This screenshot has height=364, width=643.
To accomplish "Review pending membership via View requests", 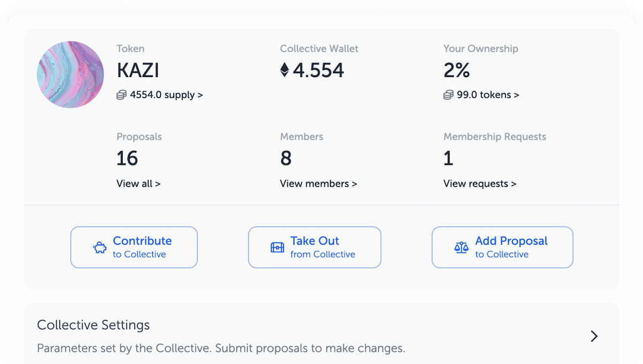I will tap(480, 183).
